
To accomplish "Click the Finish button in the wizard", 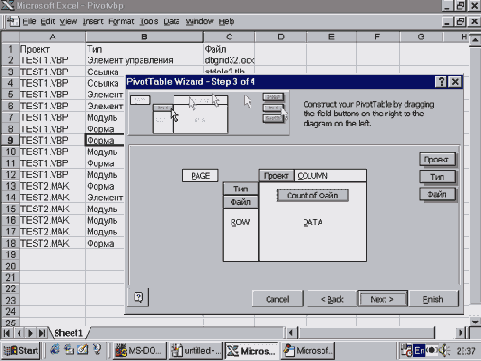I will coord(433,299).
